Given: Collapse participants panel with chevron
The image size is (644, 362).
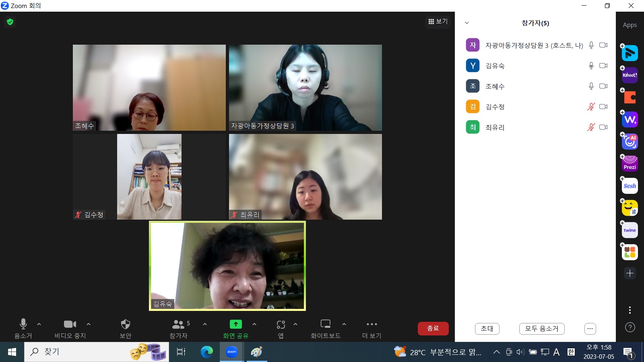Looking at the screenshot, I should click(467, 23).
